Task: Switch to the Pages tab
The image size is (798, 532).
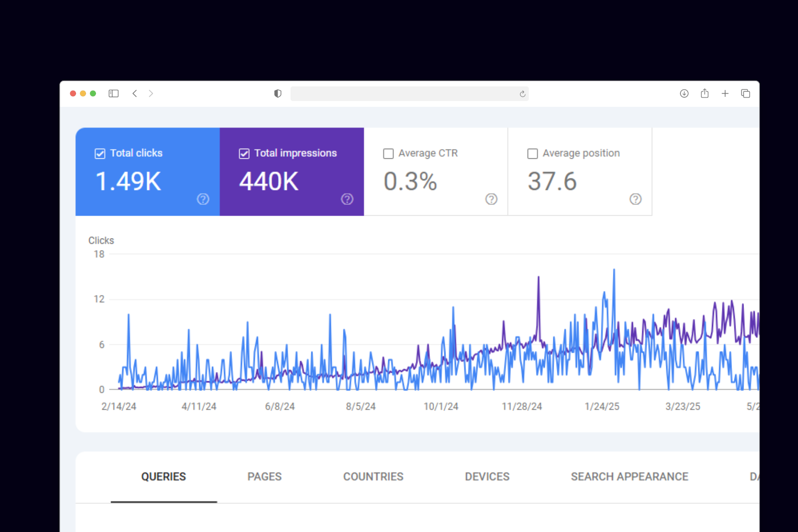Action: pyautogui.click(x=264, y=477)
